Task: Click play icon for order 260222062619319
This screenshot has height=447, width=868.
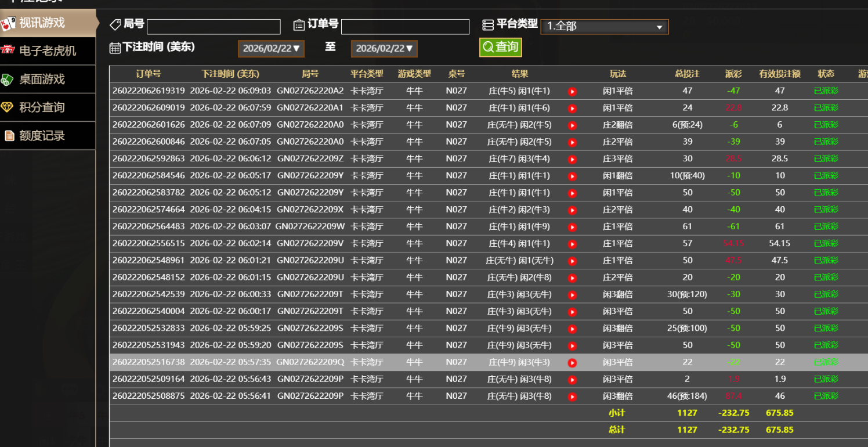Action: tap(572, 91)
